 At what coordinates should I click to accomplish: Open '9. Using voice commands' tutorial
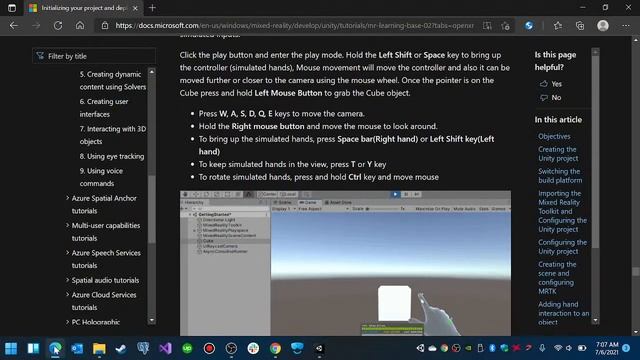(101, 177)
